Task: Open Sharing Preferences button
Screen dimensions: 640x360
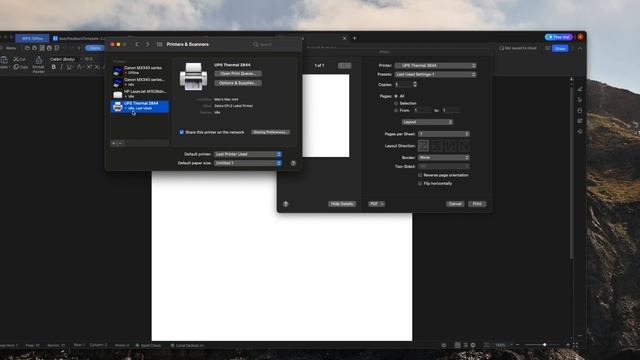Action: pyautogui.click(x=271, y=132)
